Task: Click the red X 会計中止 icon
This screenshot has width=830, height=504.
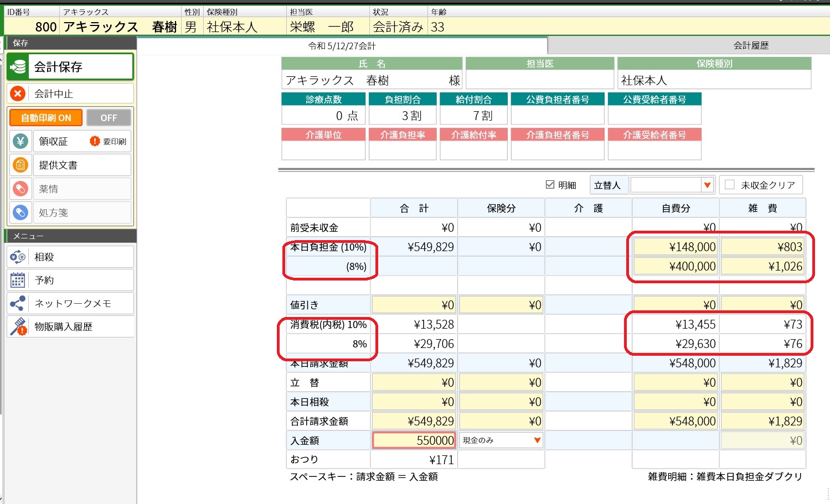Action: point(18,93)
